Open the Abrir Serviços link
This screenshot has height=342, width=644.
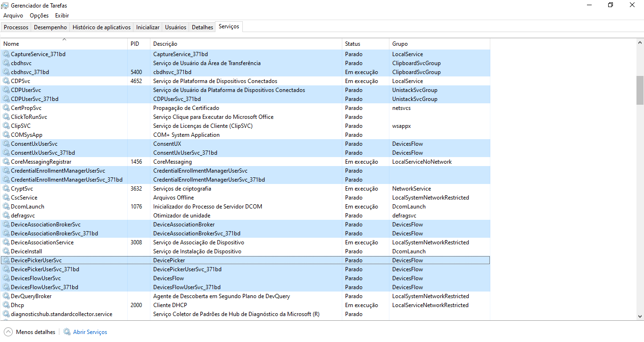[90, 332]
